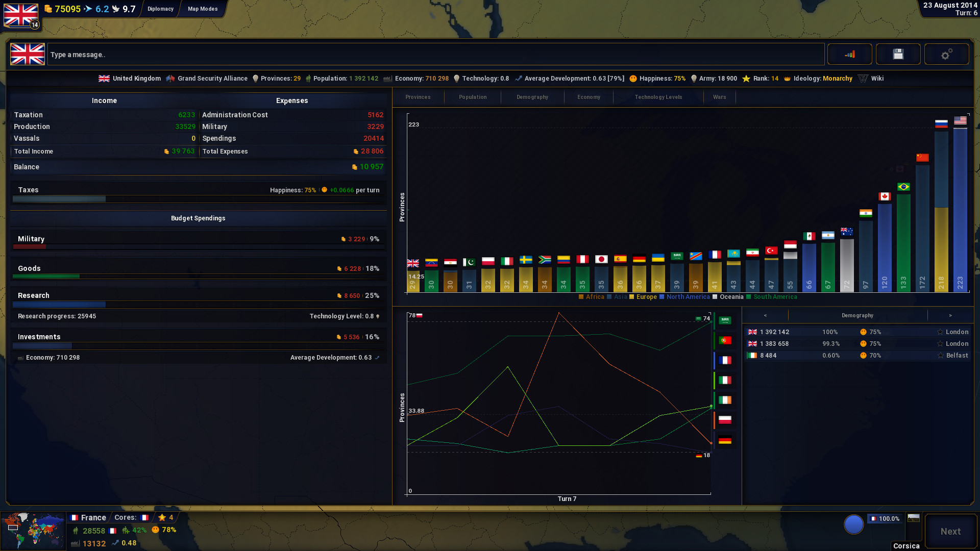980x551 pixels.
Task: Click the United Kingdom flag in top-left corner
Action: pyautogui.click(x=21, y=15)
